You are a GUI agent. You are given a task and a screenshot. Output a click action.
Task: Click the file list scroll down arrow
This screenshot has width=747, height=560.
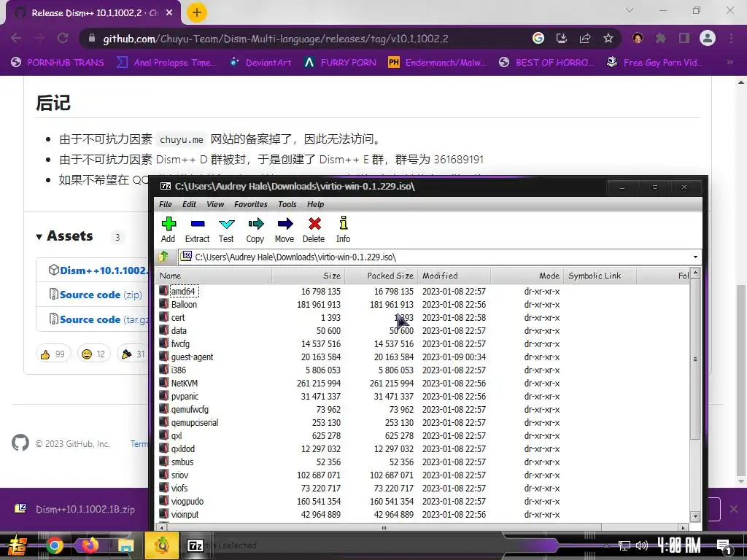[x=695, y=516]
